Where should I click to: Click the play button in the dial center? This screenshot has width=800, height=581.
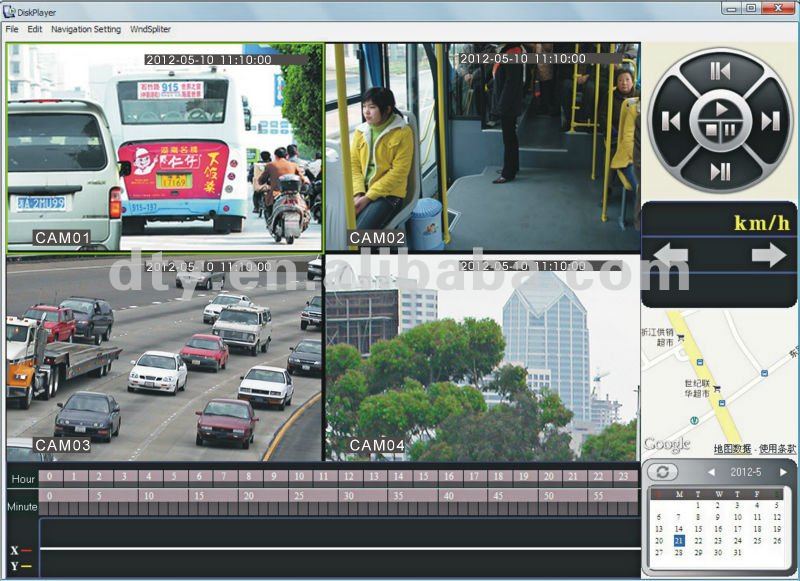(x=721, y=109)
